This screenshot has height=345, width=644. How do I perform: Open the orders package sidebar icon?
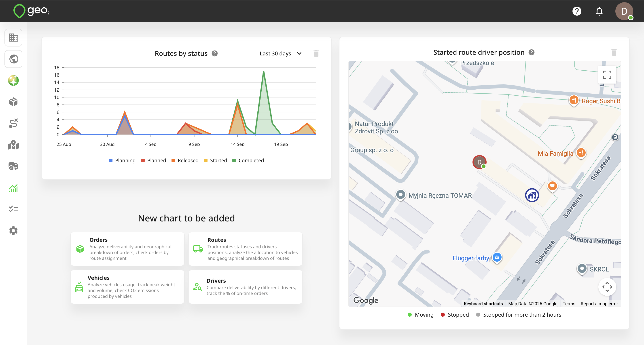click(x=13, y=102)
